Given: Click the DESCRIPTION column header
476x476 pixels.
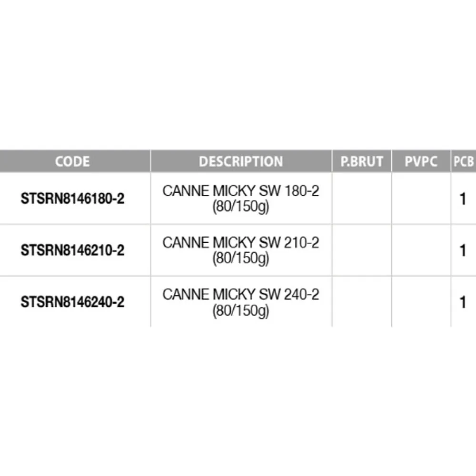Looking at the screenshot, I should tap(241, 161).
